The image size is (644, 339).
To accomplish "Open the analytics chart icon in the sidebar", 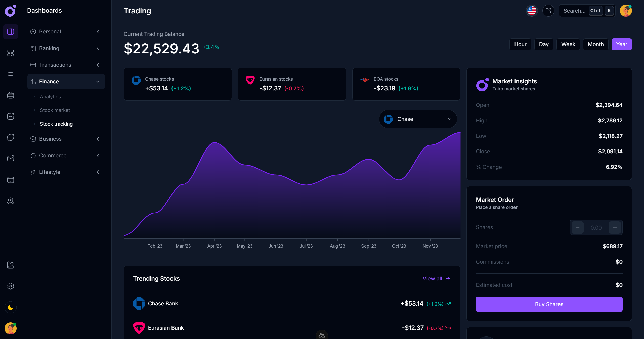I will click(10, 116).
